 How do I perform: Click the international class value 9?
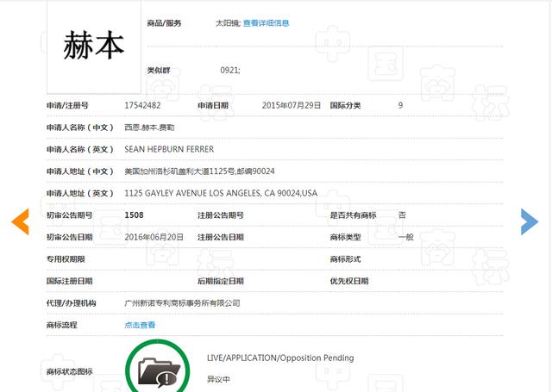(x=400, y=105)
